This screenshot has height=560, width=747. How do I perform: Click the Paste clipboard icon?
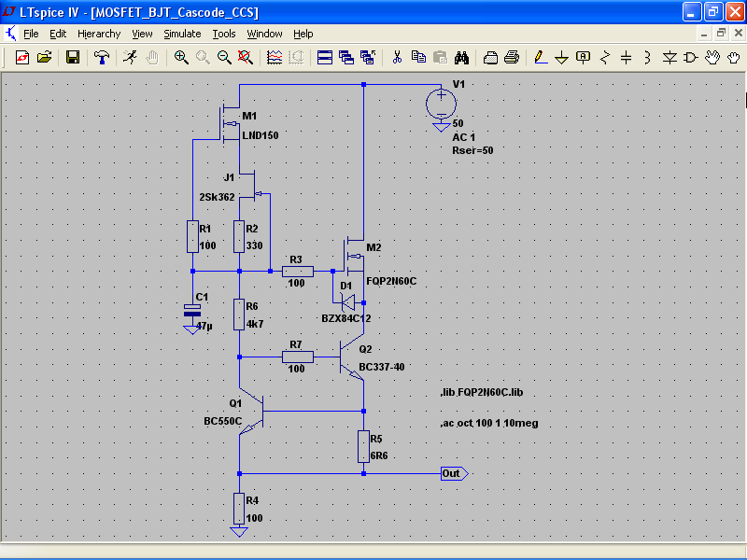pyautogui.click(x=440, y=58)
